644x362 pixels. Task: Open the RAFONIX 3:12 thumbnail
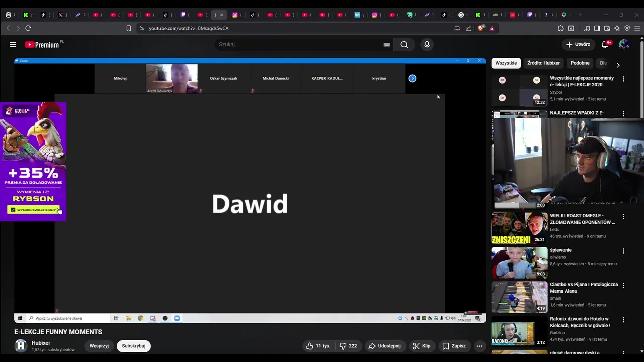[519, 331]
